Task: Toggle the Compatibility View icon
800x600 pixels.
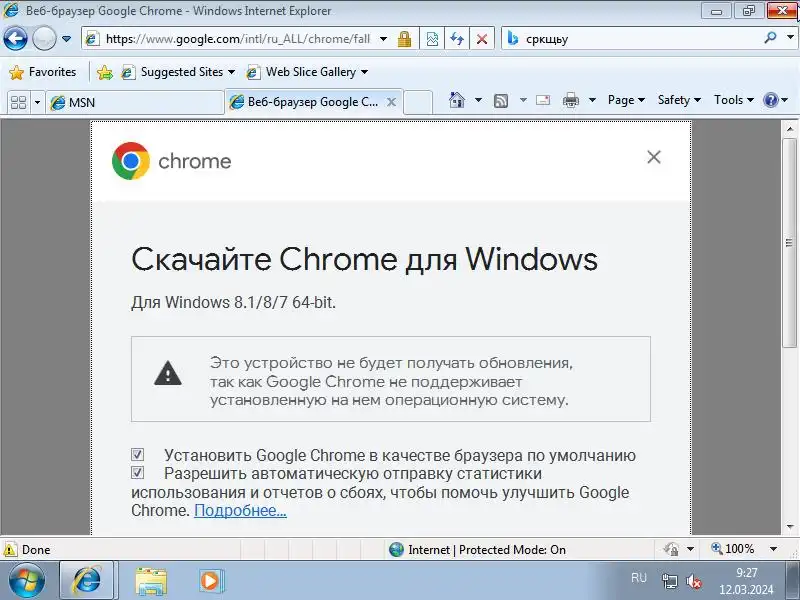Action: 432,39
